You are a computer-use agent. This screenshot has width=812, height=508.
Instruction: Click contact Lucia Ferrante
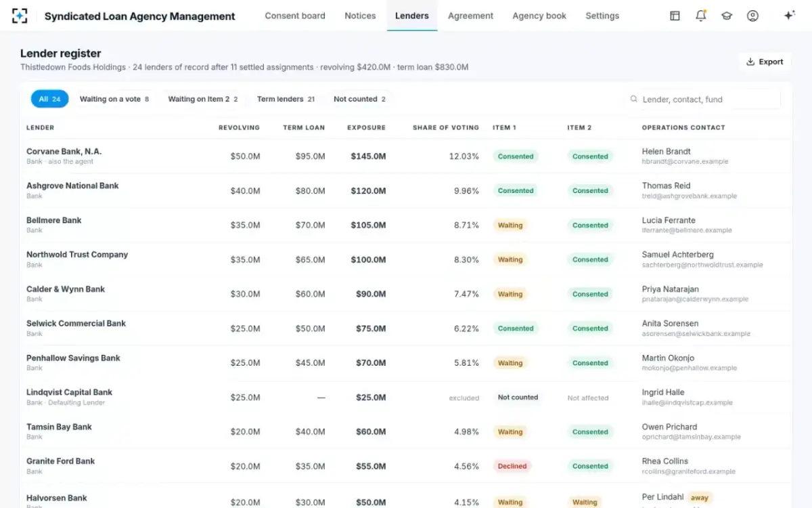click(x=669, y=220)
